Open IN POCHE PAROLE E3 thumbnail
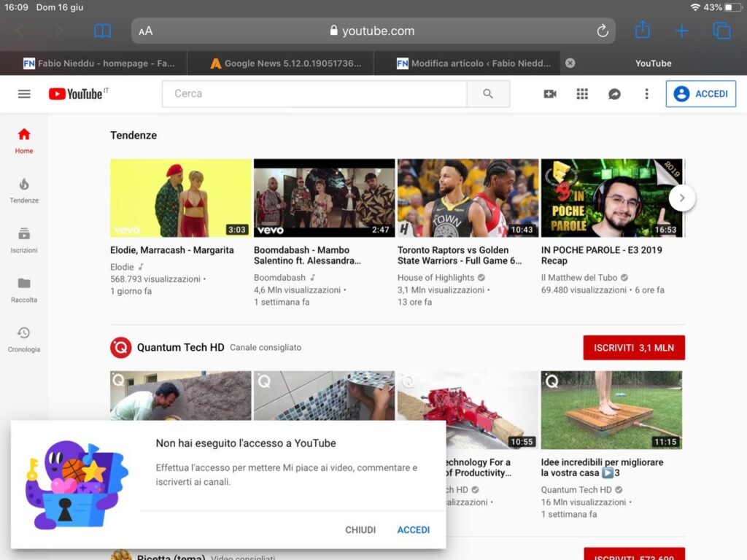 pos(612,198)
